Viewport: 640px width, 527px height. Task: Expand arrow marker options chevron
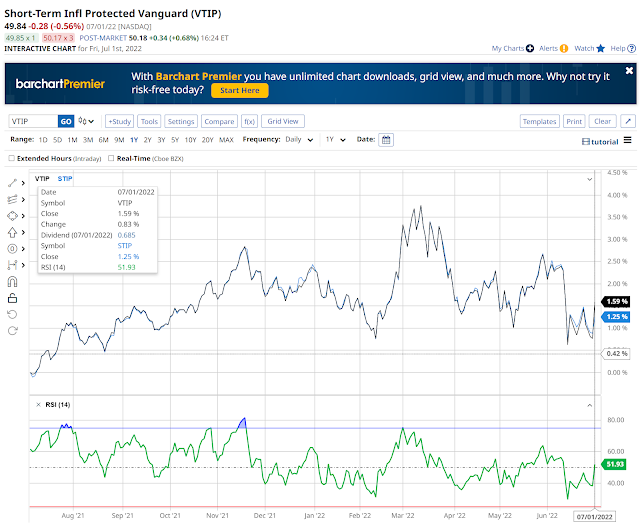click(x=23, y=232)
